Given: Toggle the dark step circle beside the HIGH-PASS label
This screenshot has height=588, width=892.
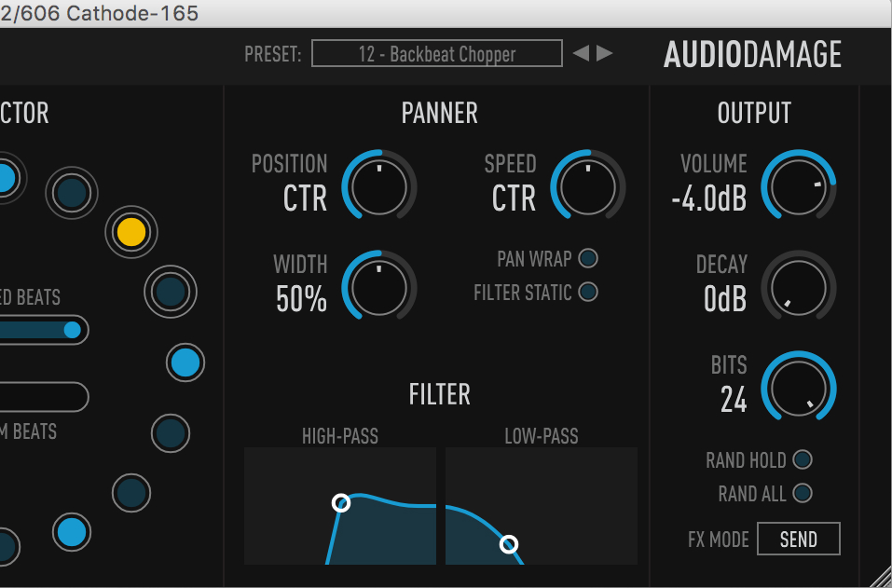Looking at the screenshot, I should pyautogui.click(x=171, y=433).
